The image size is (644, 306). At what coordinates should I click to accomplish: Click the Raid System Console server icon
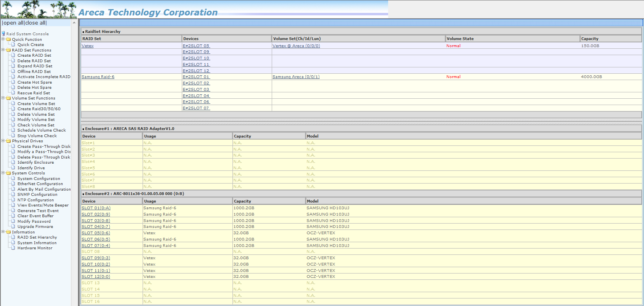click(4, 34)
